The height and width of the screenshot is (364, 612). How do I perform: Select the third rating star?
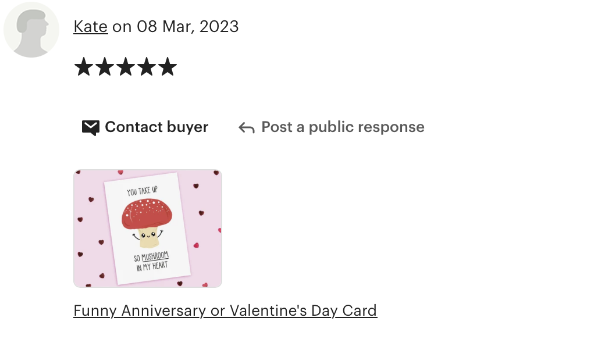click(126, 66)
